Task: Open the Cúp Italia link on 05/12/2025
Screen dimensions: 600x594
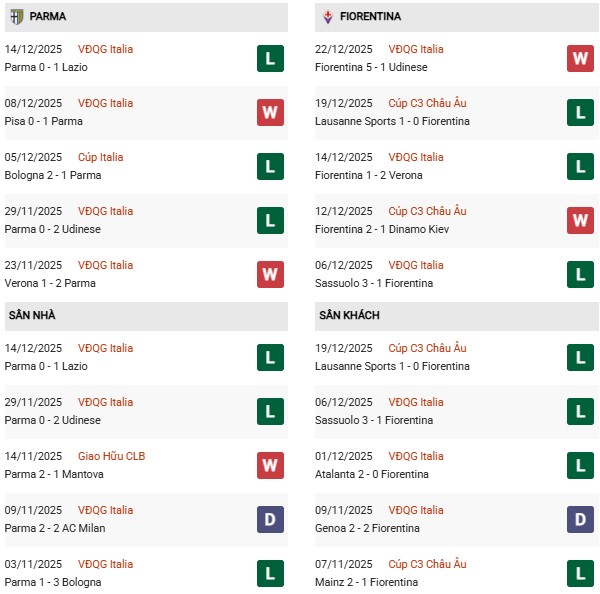Action: (101, 157)
